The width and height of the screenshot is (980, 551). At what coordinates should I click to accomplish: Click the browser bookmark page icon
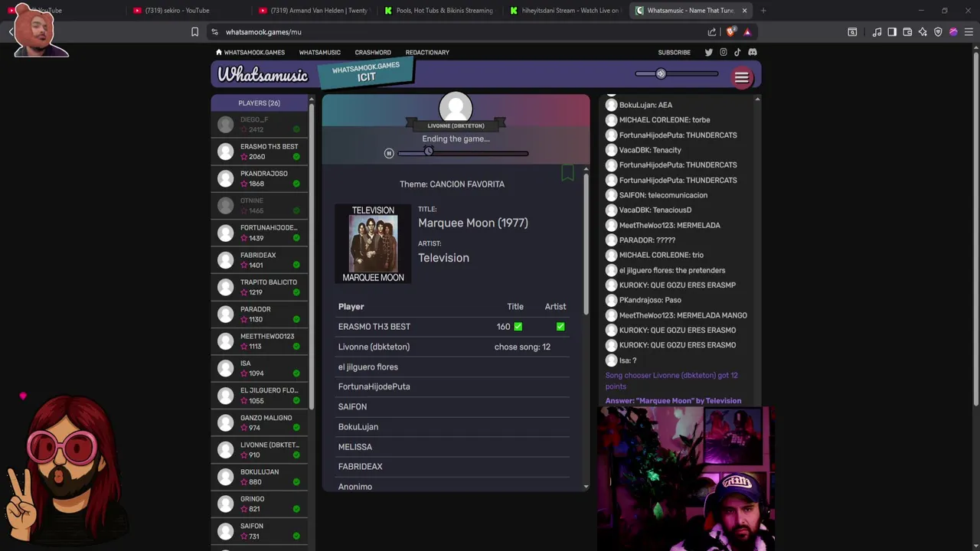[194, 32]
